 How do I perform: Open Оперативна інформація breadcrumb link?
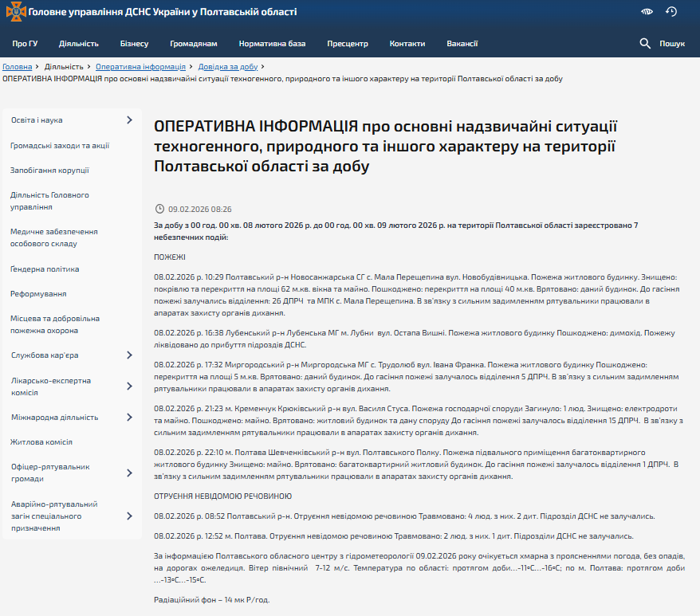141,67
